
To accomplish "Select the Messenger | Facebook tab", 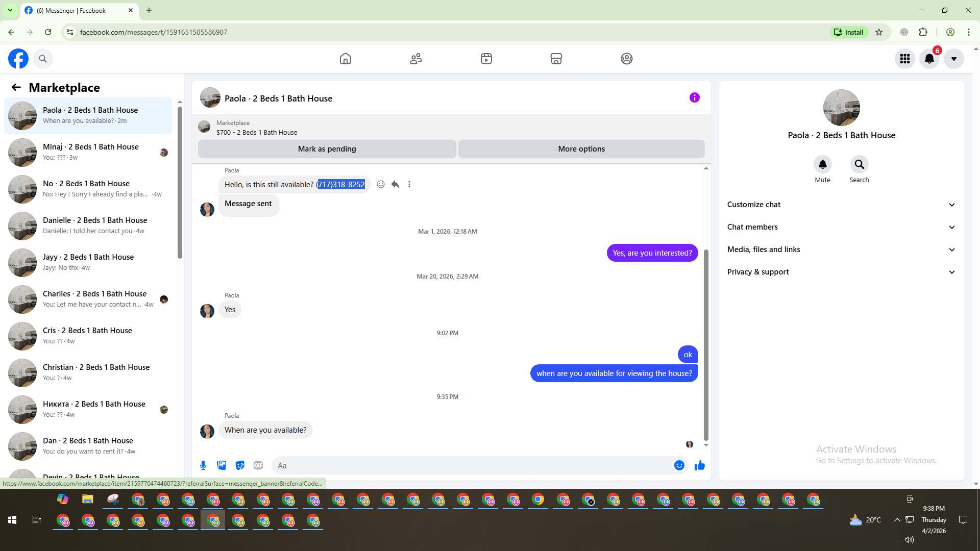I will pyautogui.click(x=79, y=10).
